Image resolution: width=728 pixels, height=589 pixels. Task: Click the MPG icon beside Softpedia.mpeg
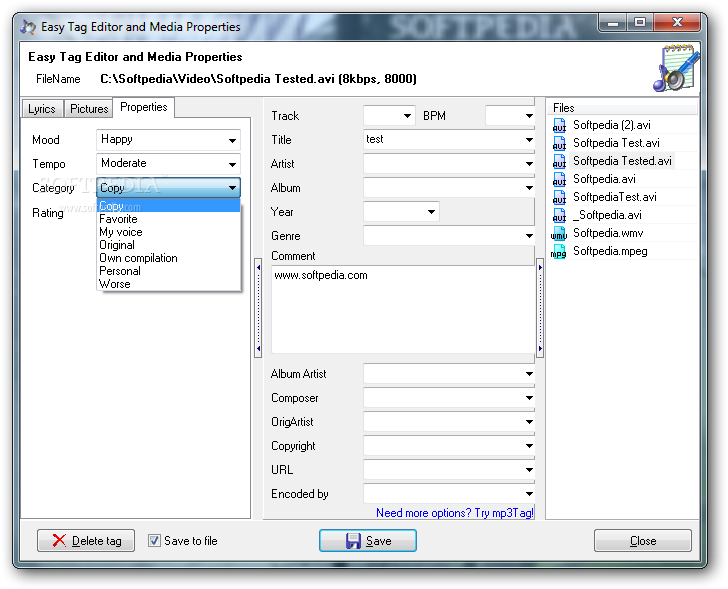click(559, 252)
